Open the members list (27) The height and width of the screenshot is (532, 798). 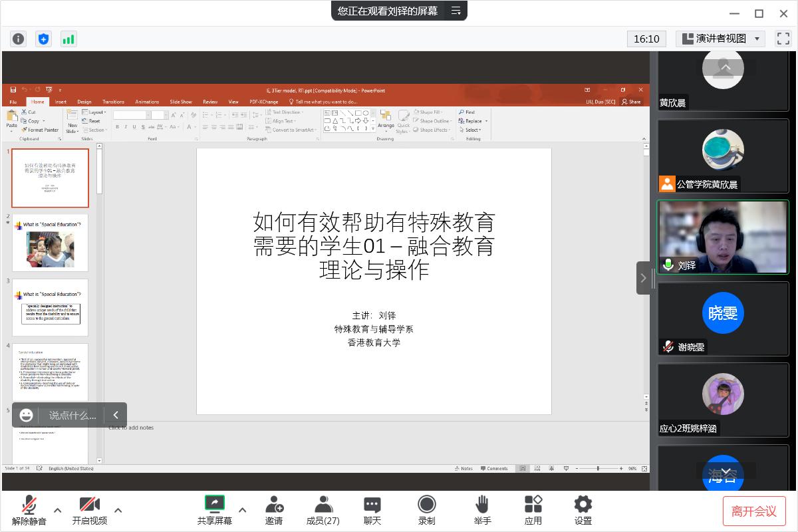point(323,510)
